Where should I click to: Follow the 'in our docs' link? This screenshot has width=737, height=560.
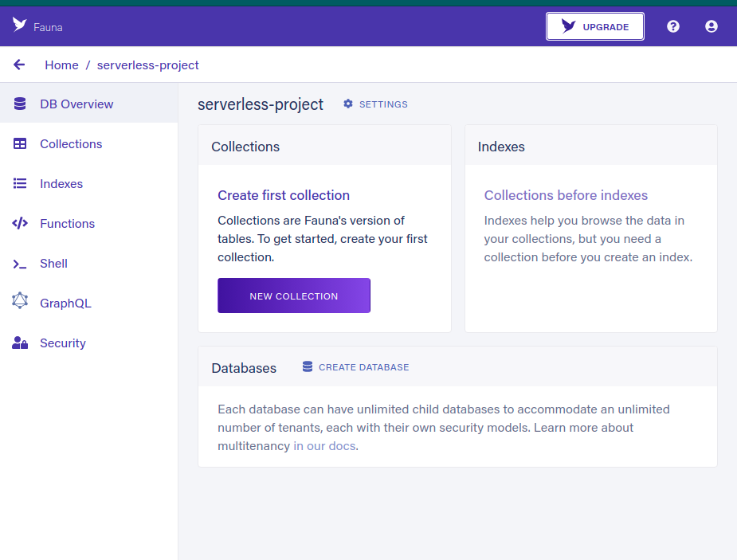(325, 446)
